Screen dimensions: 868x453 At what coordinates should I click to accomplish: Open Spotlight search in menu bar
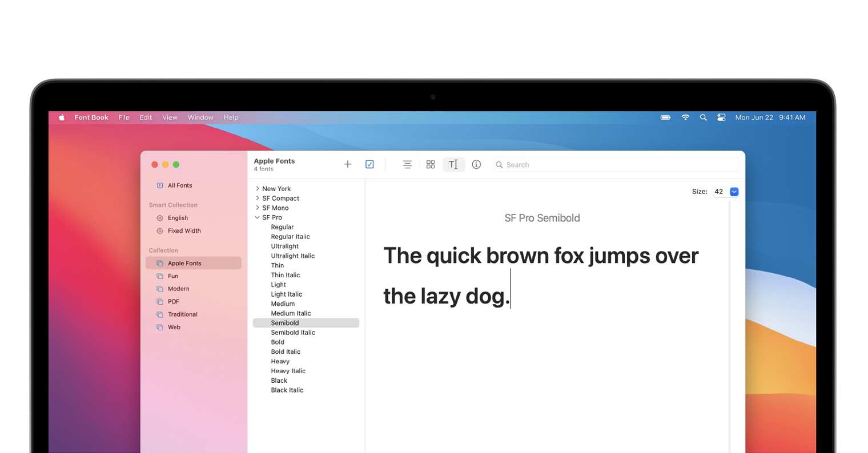tap(704, 118)
